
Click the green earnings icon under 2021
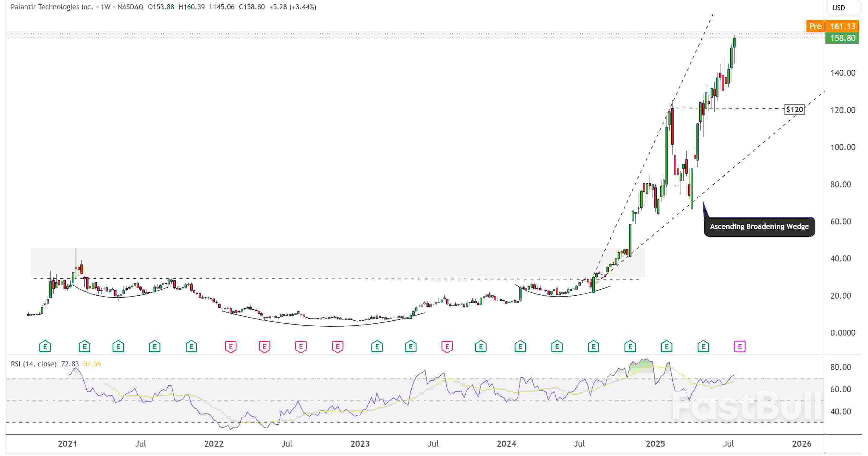click(84, 346)
